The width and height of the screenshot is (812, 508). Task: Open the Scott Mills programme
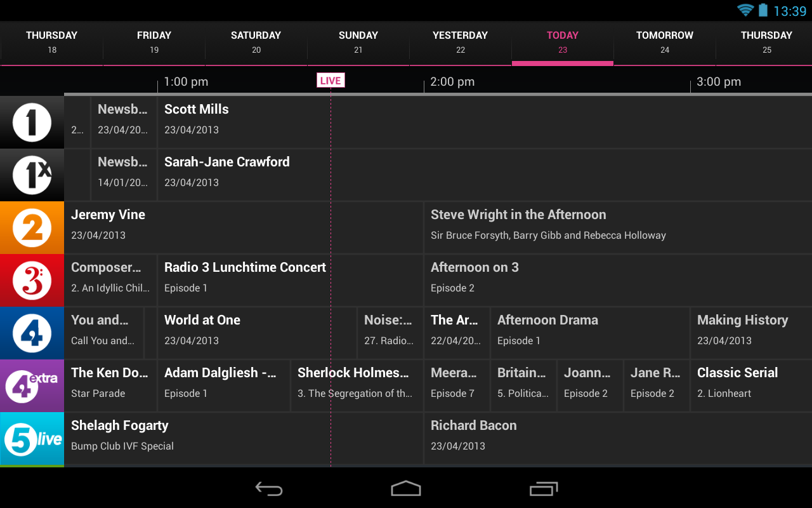click(x=485, y=122)
